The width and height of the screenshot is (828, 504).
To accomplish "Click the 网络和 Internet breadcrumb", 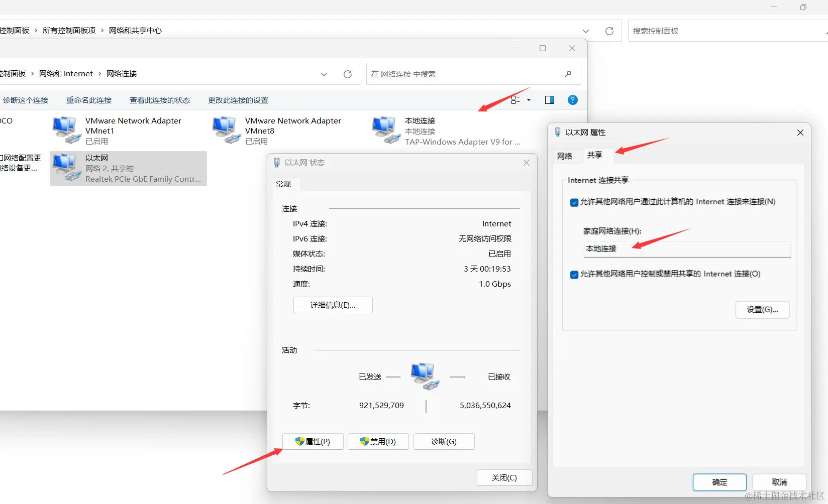I will click(66, 74).
